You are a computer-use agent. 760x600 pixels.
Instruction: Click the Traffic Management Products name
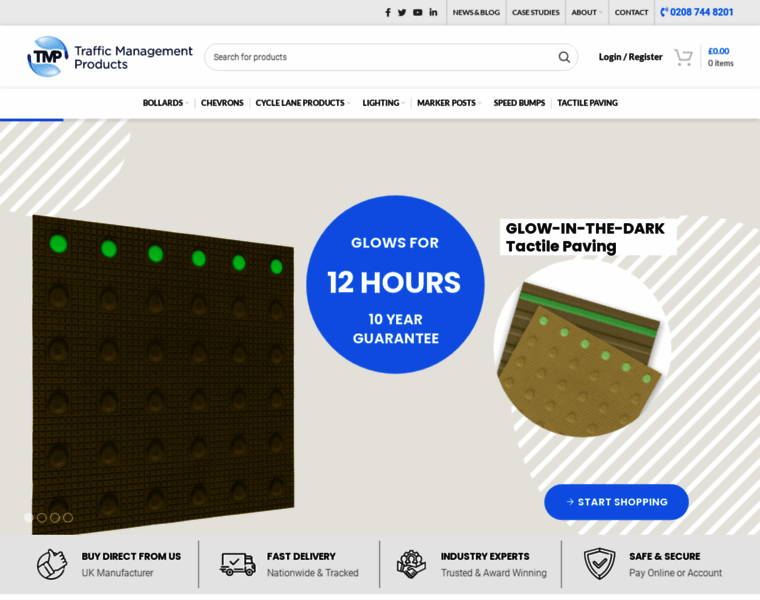click(x=133, y=57)
